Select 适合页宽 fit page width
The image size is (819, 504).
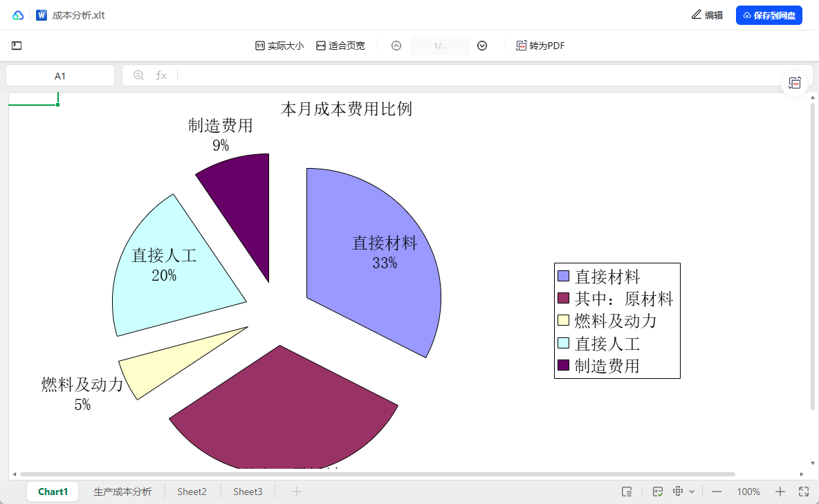coord(340,46)
